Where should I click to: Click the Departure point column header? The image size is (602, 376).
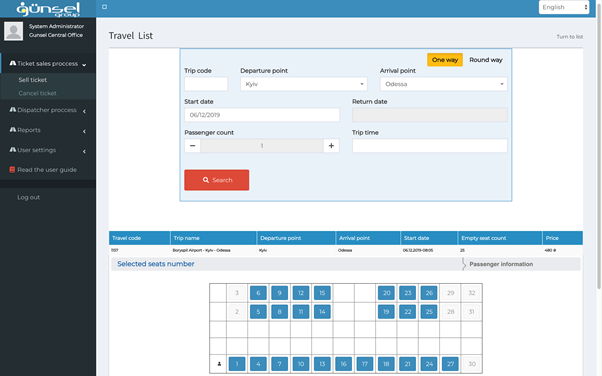point(296,238)
